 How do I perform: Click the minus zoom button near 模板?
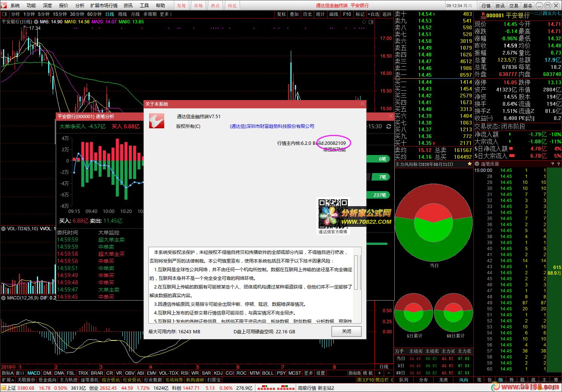pos(389,373)
